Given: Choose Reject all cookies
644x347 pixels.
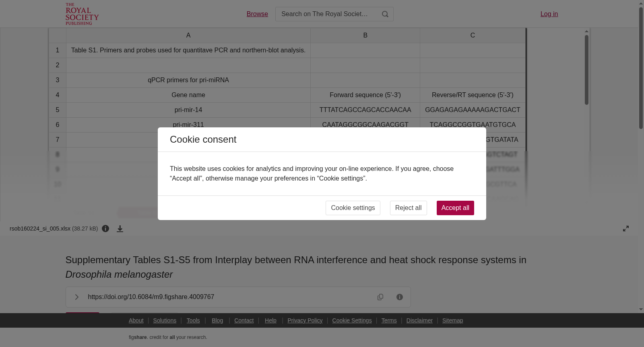Looking at the screenshot, I should 409,208.
